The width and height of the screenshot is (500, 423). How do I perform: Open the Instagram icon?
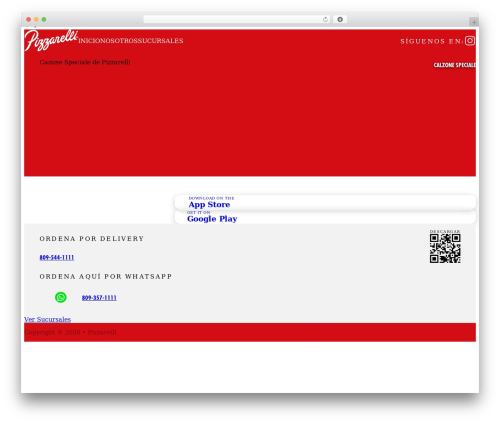coord(470,41)
